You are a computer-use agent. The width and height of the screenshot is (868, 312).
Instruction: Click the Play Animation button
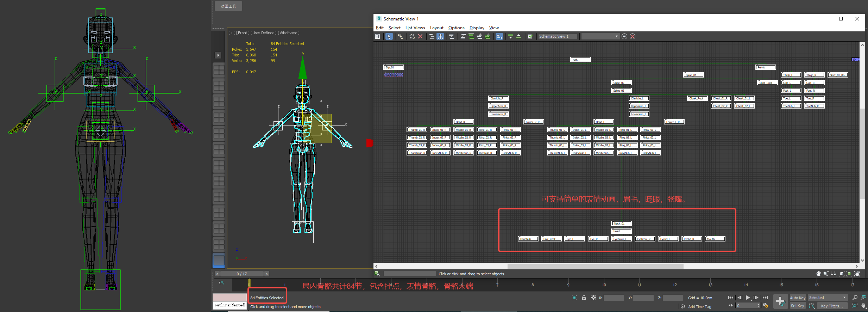click(x=748, y=298)
